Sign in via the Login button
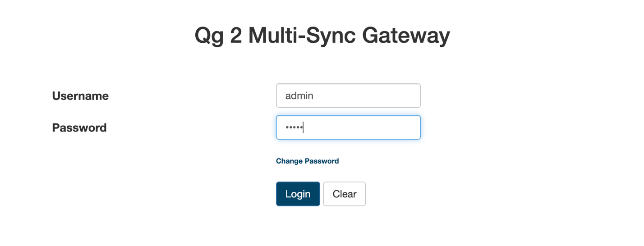 [298, 194]
